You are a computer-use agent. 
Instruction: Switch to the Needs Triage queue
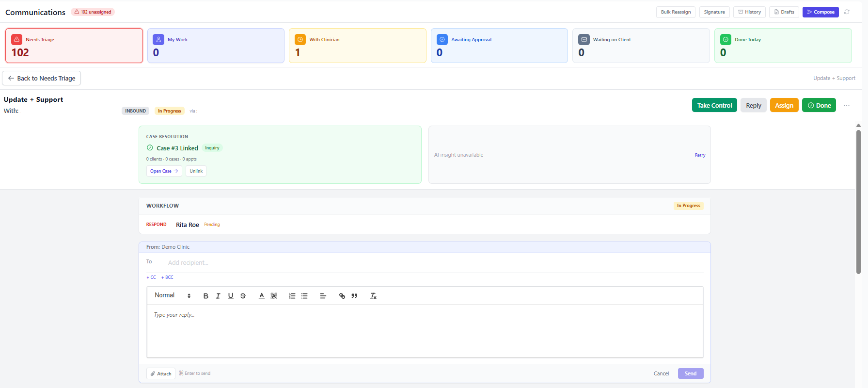pyautogui.click(x=74, y=46)
